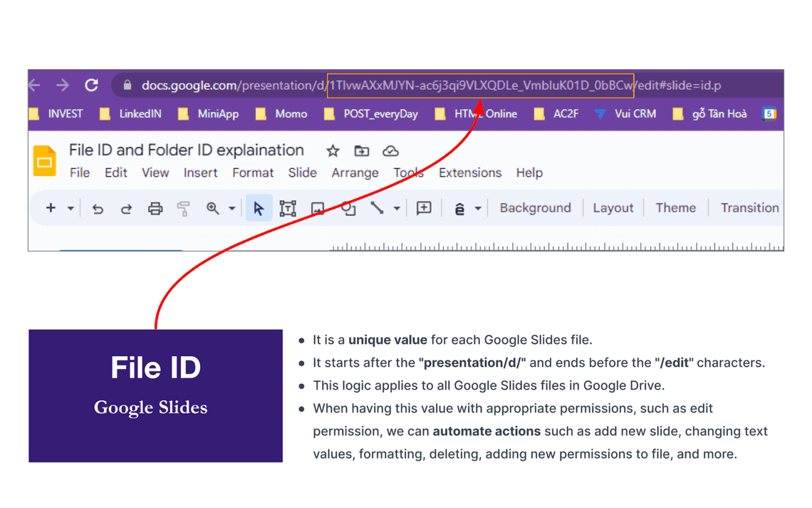Open the zoom level dropdown
Viewport: 812px width, 508px height.
[231, 207]
